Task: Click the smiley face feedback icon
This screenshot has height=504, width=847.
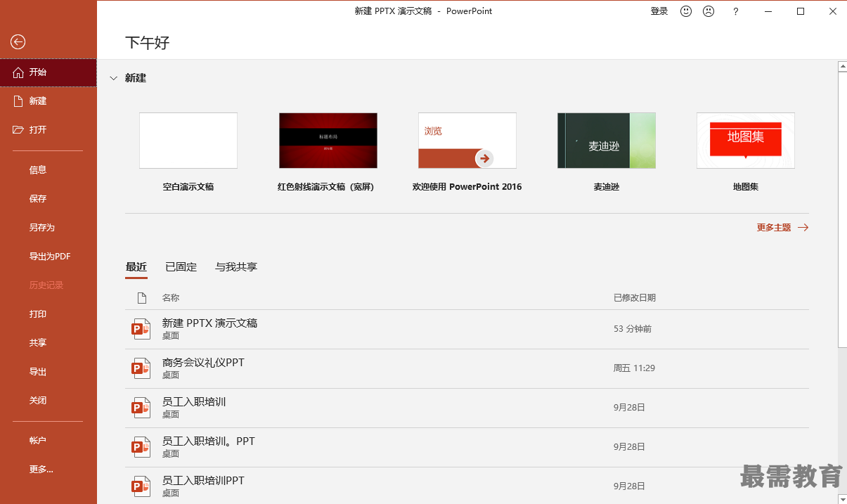Action: (x=686, y=11)
